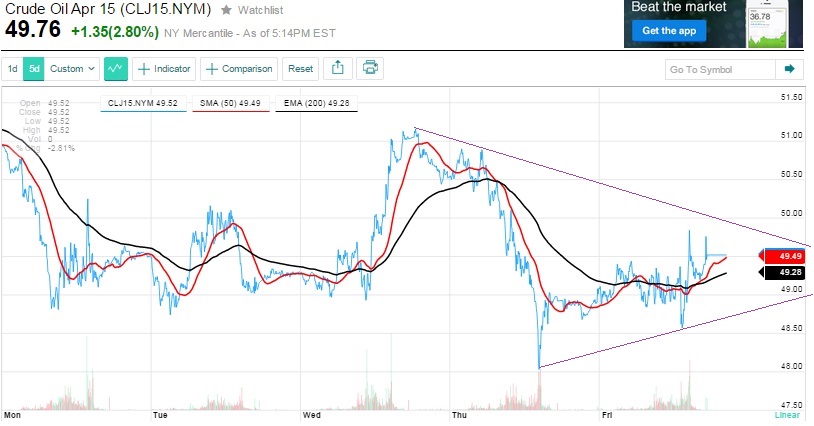Image resolution: width=814 pixels, height=426 pixels.
Task: Click the share/export chart icon
Action: click(x=338, y=69)
